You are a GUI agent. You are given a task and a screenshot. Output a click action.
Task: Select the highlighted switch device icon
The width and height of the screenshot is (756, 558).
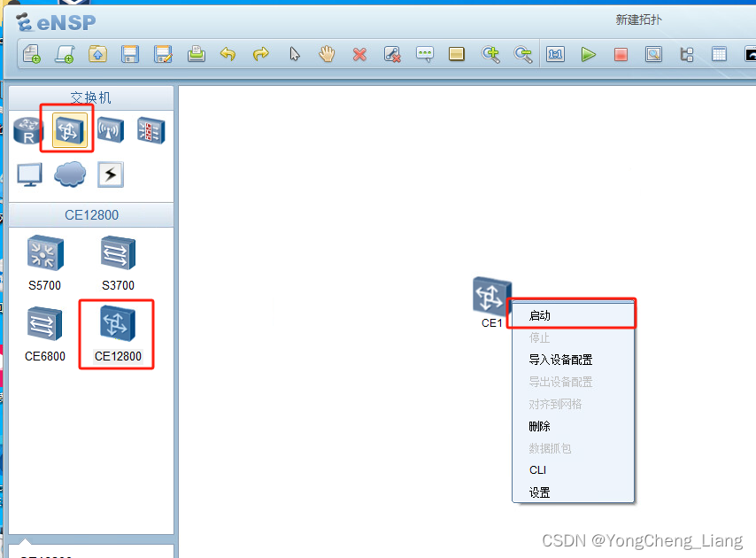(66, 128)
